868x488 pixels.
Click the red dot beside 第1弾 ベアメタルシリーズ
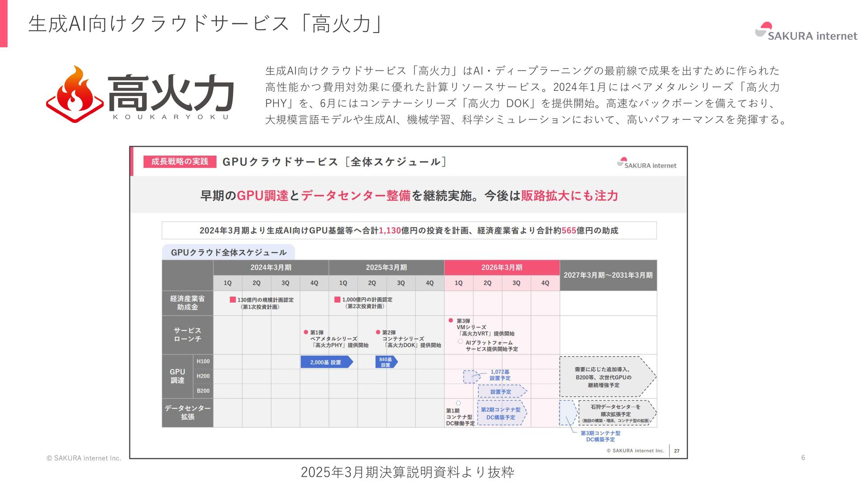pyautogui.click(x=306, y=332)
